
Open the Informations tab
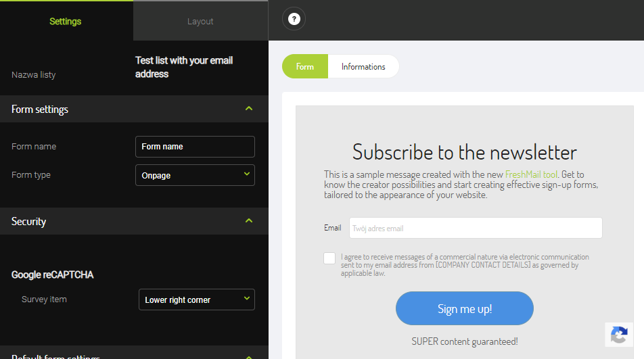[x=363, y=66]
